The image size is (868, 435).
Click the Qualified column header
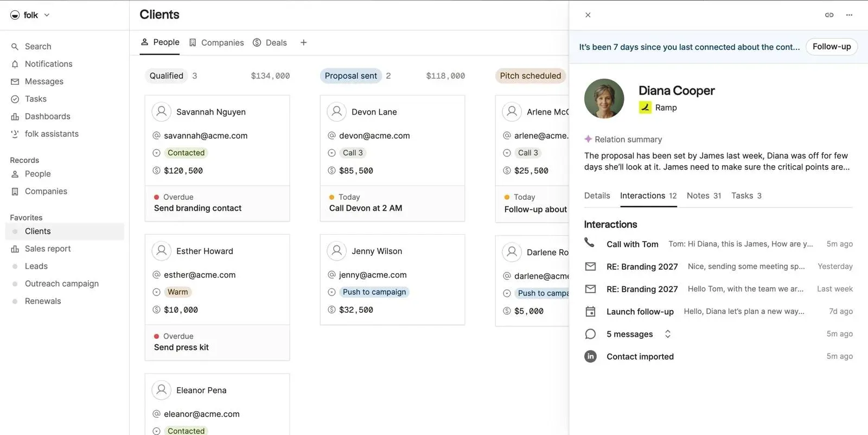[167, 76]
